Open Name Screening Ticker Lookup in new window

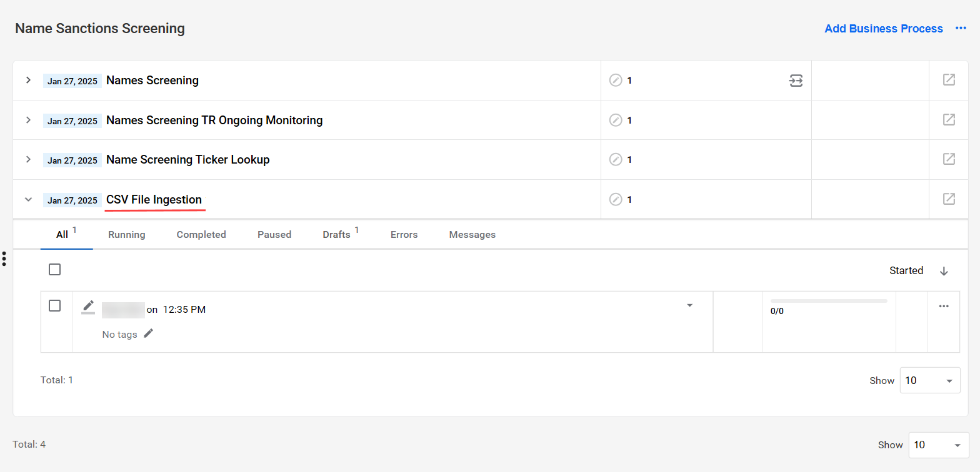click(x=949, y=159)
